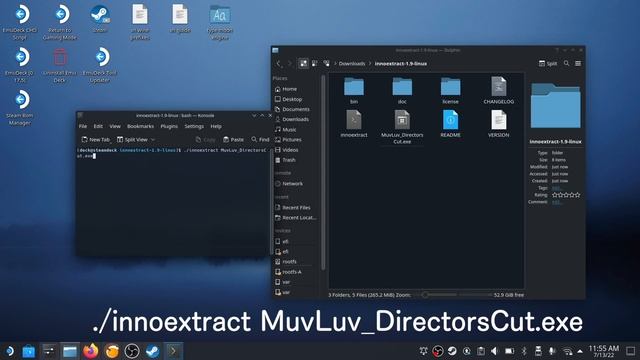The height and width of the screenshot is (360, 640).
Task: Navigate to Downloads in breadcrumb path
Action: 352,64
